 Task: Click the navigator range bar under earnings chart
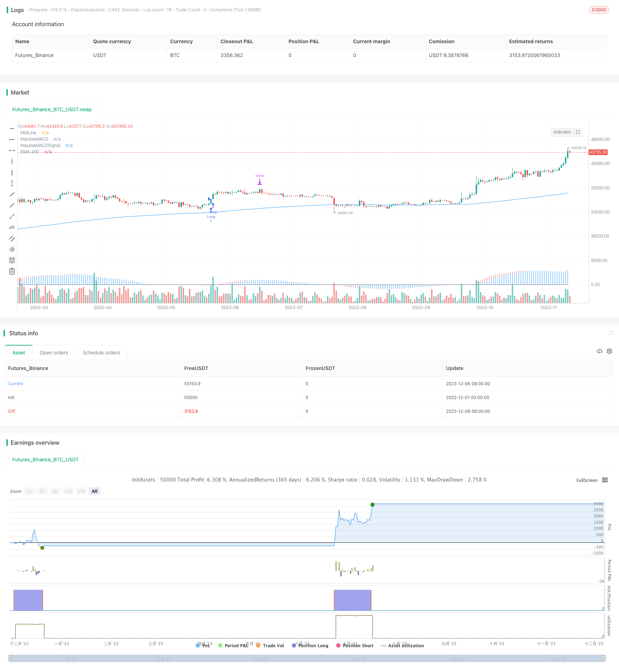pos(307,658)
